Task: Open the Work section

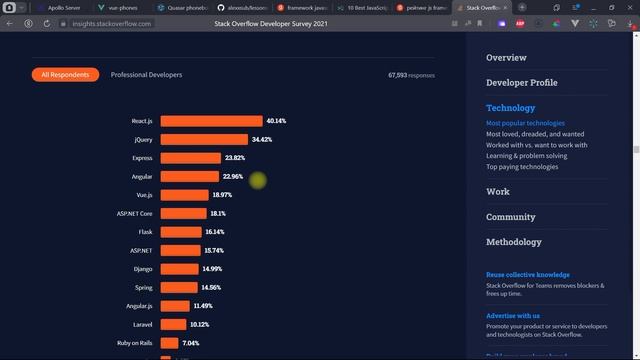Action: pyautogui.click(x=498, y=191)
